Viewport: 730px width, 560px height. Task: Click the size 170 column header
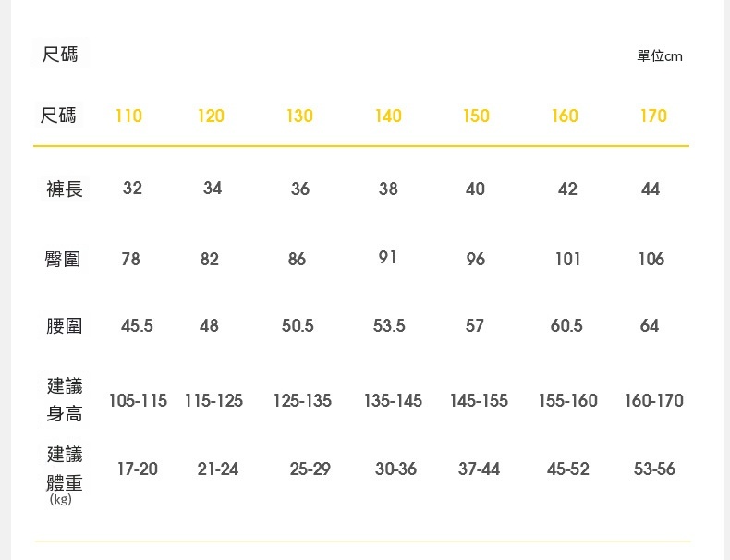coord(653,116)
